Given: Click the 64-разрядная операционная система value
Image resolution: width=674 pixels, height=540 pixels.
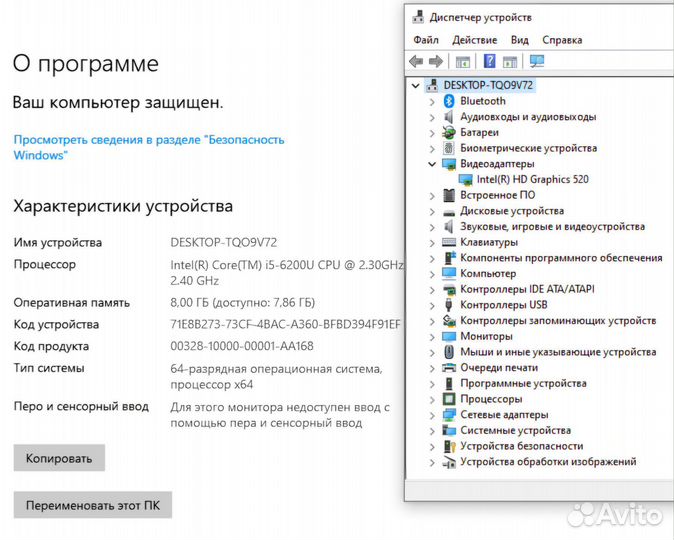Looking at the screenshot, I should 276,376.
